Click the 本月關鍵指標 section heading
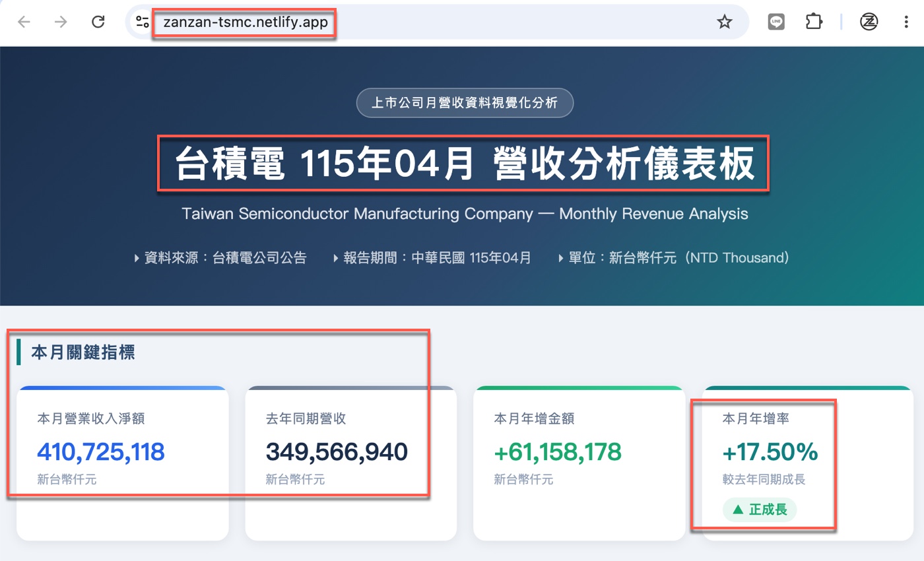Image resolution: width=924 pixels, height=561 pixels. (83, 352)
